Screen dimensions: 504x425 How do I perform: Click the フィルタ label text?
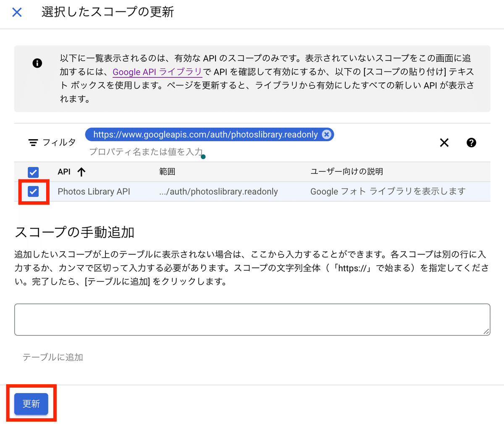(59, 143)
